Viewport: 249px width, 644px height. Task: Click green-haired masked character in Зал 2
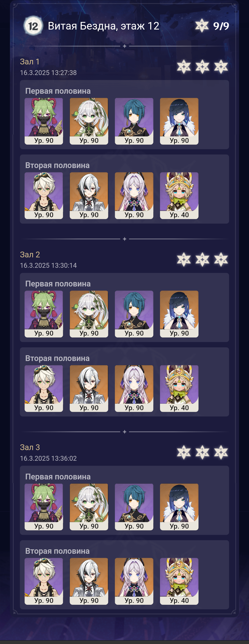pyautogui.click(x=44, y=314)
